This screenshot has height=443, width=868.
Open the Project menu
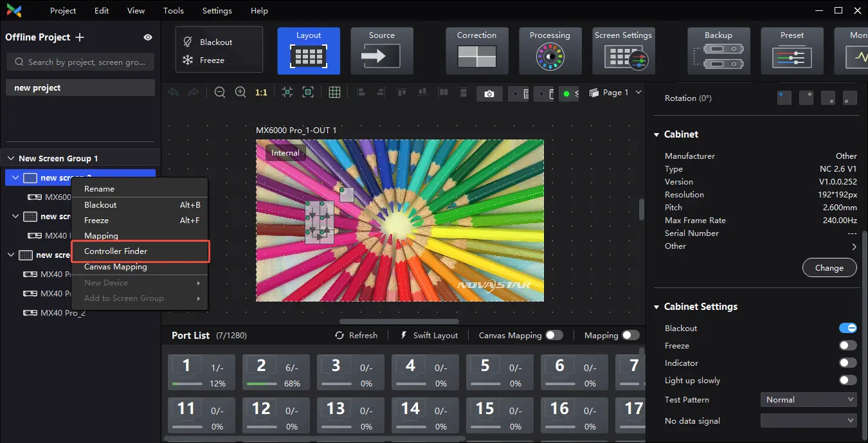pos(63,11)
